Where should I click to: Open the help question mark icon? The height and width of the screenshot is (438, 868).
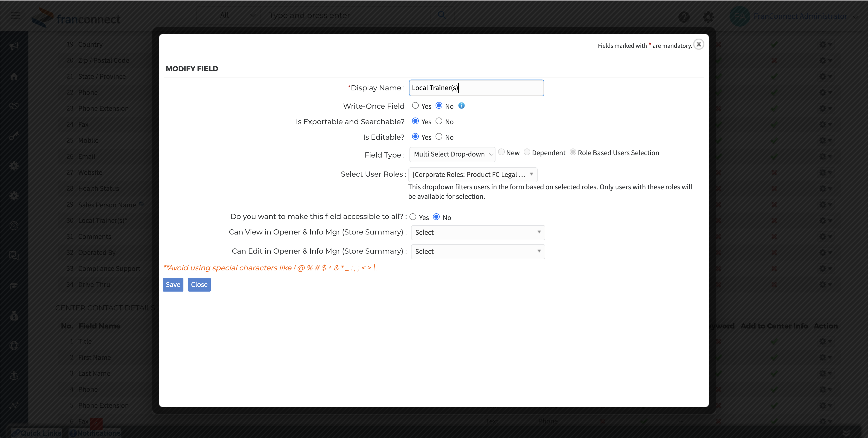tap(684, 17)
